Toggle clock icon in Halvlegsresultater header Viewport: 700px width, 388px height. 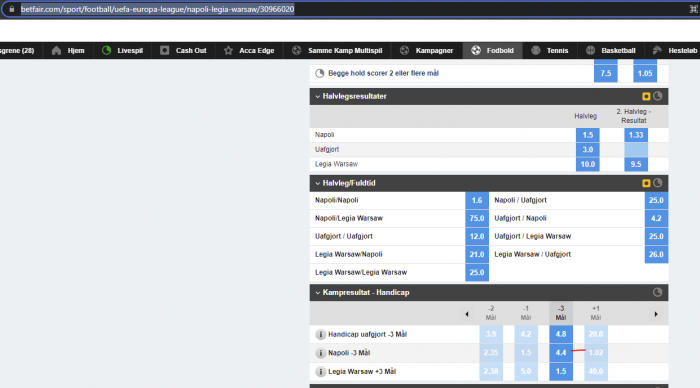658,96
